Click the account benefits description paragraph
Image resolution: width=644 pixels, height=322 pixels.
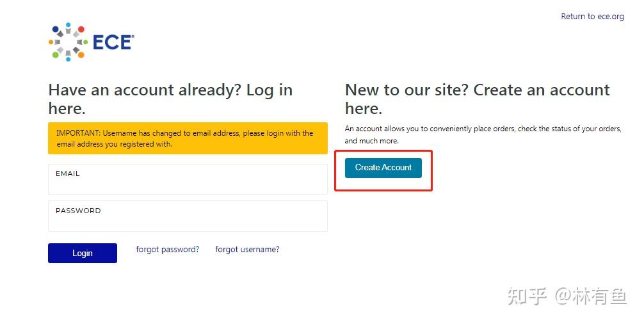(483, 134)
